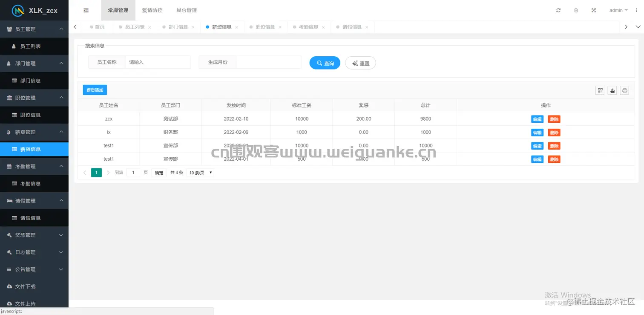Click the page number jump field

pyautogui.click(x=133, y=173)
